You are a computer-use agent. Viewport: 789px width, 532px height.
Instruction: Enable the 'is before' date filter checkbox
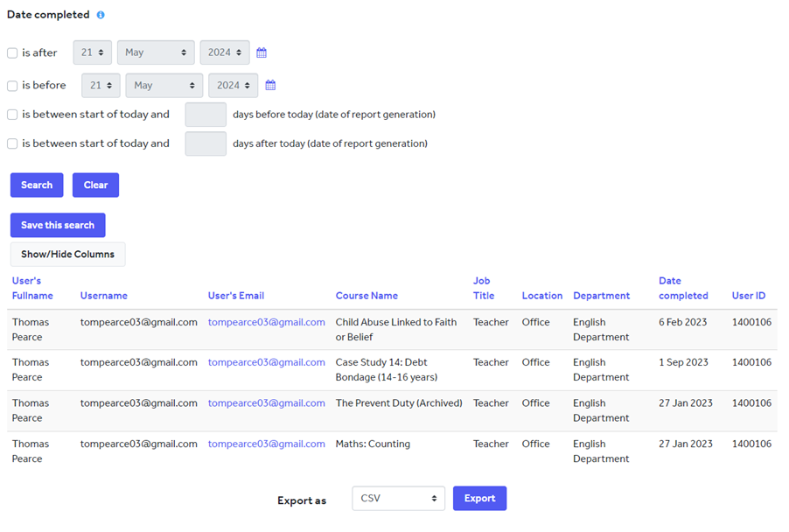coord(11,85)
